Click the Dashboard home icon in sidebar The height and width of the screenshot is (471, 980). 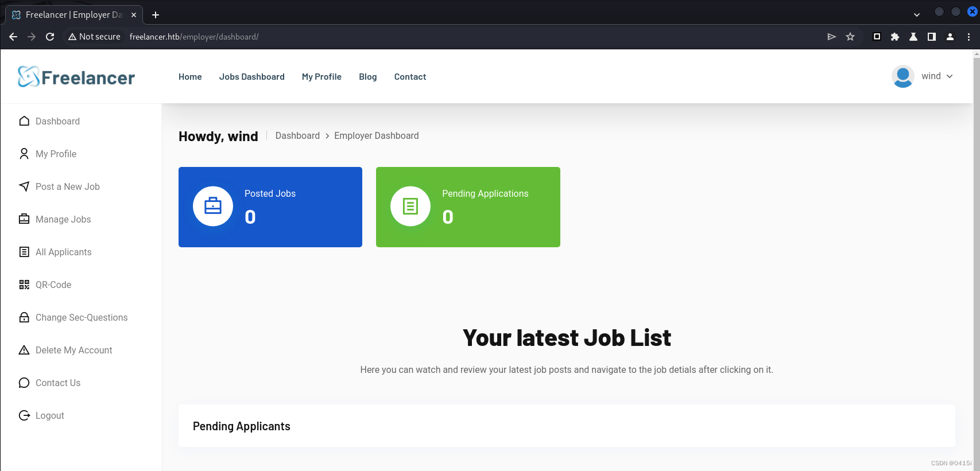pyautogui.click(x=24, y=121)
